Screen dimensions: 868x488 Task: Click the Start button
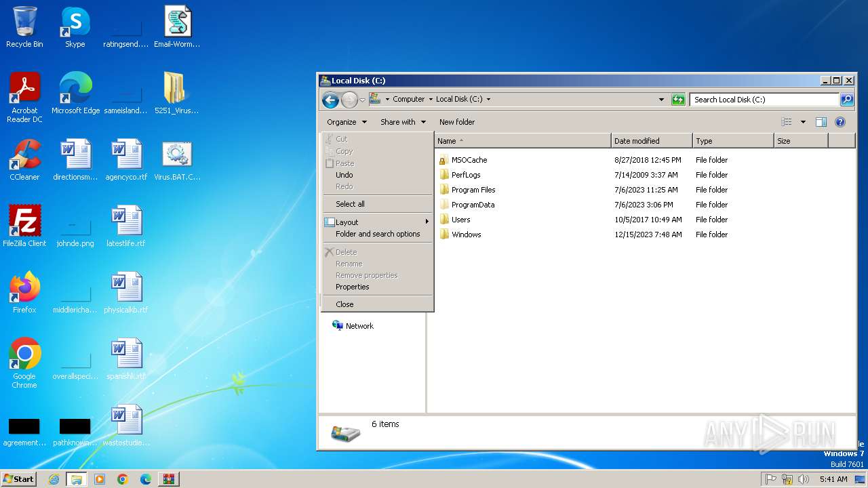coord(18,479)
